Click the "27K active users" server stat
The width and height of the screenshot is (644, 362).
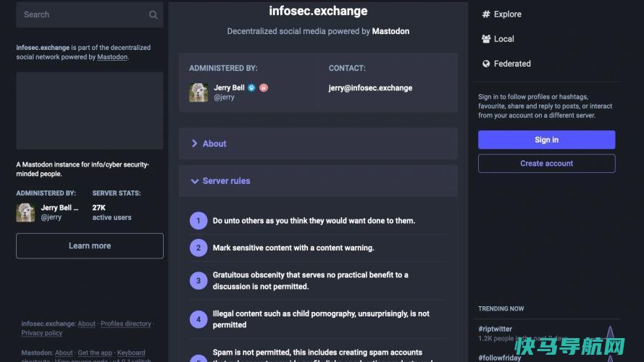coord(112,212)
